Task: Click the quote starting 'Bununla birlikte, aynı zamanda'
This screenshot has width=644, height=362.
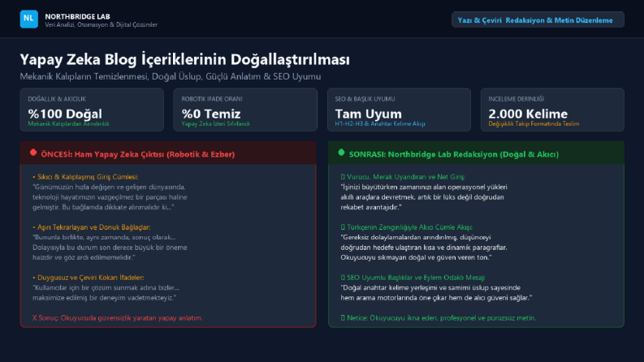Action: pyautogui.click(x=110, y=248)
